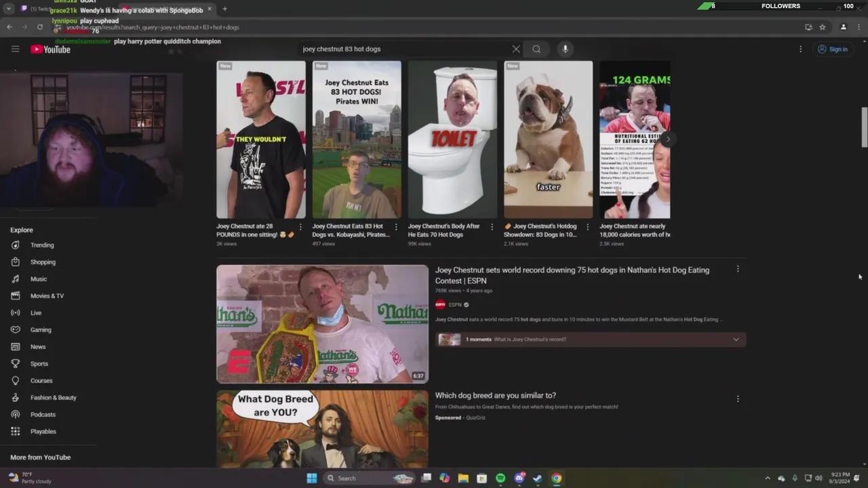
Task: Click the Playables sidebar icon
Action: click(x=16, y=431)
